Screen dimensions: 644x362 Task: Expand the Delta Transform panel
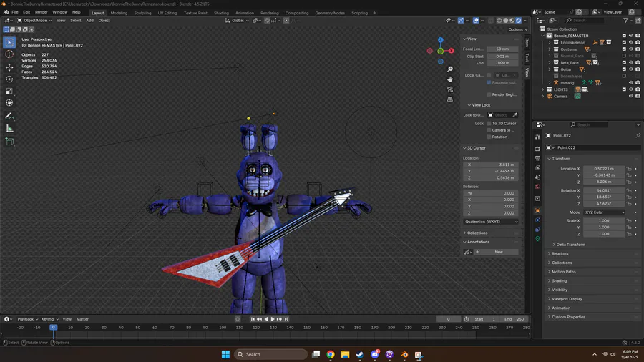[570, 245]
